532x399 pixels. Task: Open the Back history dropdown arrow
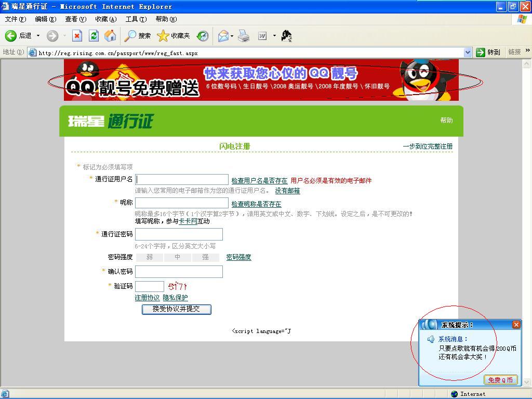point(38,36)
